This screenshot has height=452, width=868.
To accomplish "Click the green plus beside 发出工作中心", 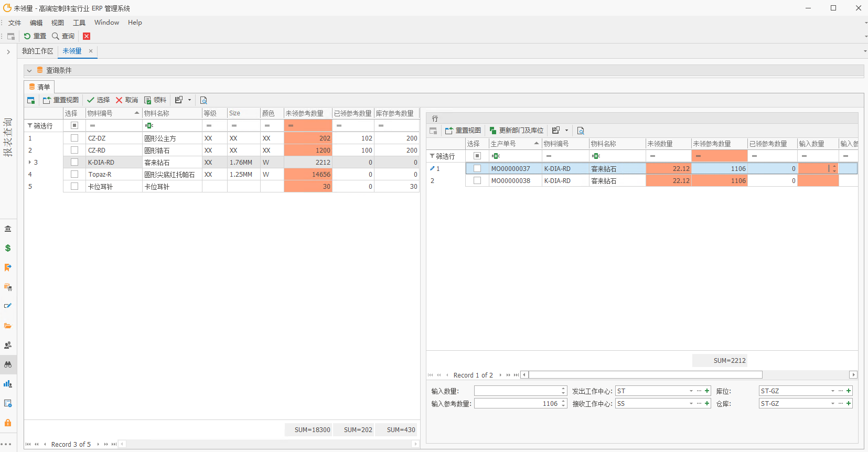I will (x=707, y=391).
